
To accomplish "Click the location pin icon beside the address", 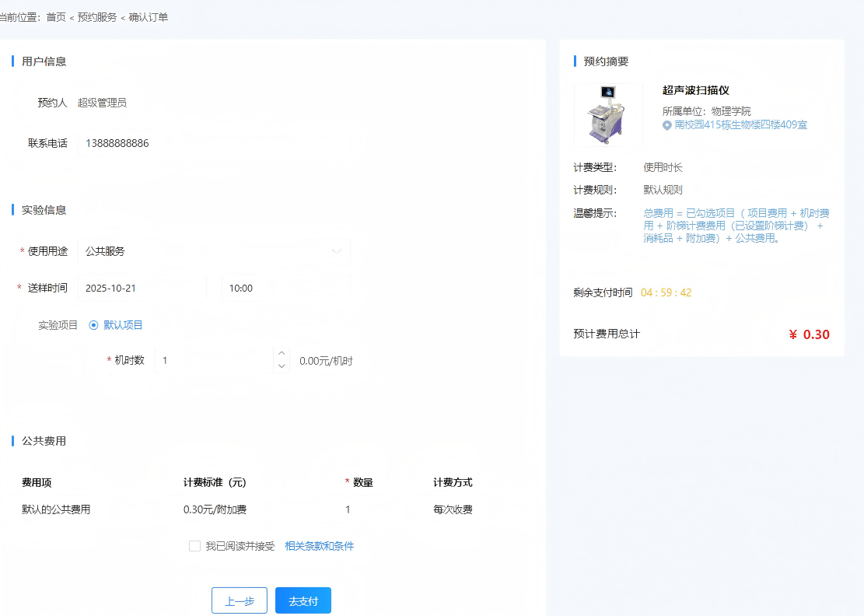I will (x=666, y=124).
